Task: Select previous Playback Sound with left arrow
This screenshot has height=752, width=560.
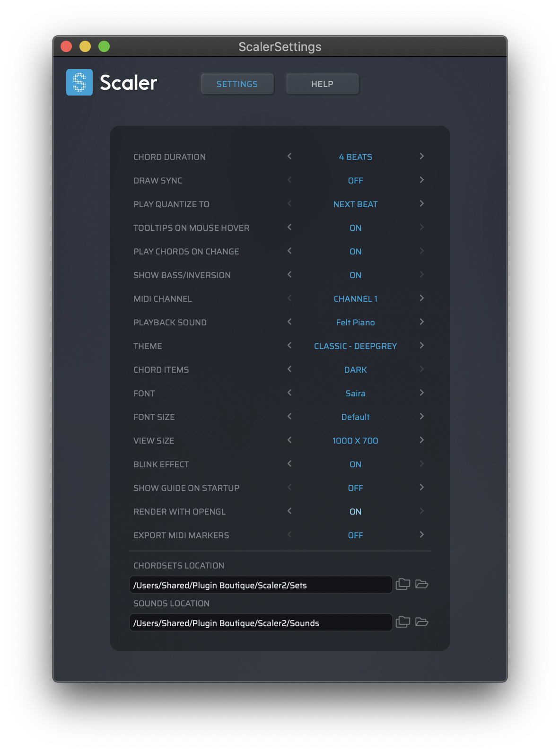Action: 289,322
